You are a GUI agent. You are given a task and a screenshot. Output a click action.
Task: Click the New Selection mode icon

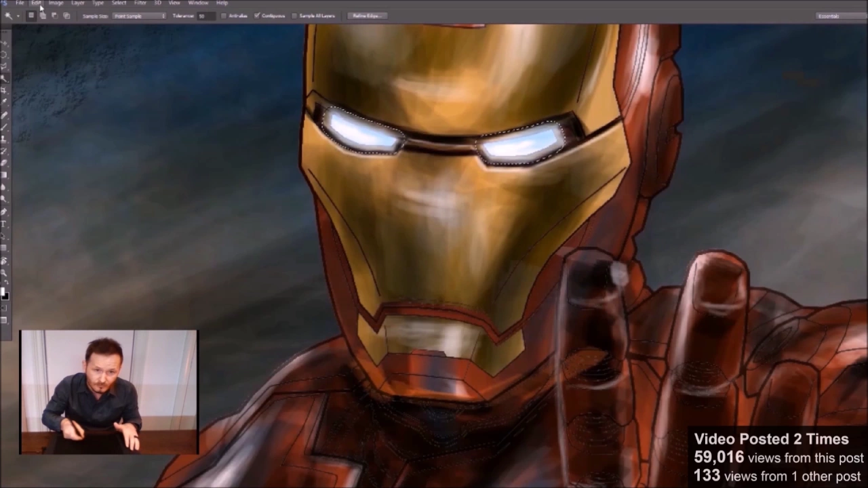click(31, 16)
